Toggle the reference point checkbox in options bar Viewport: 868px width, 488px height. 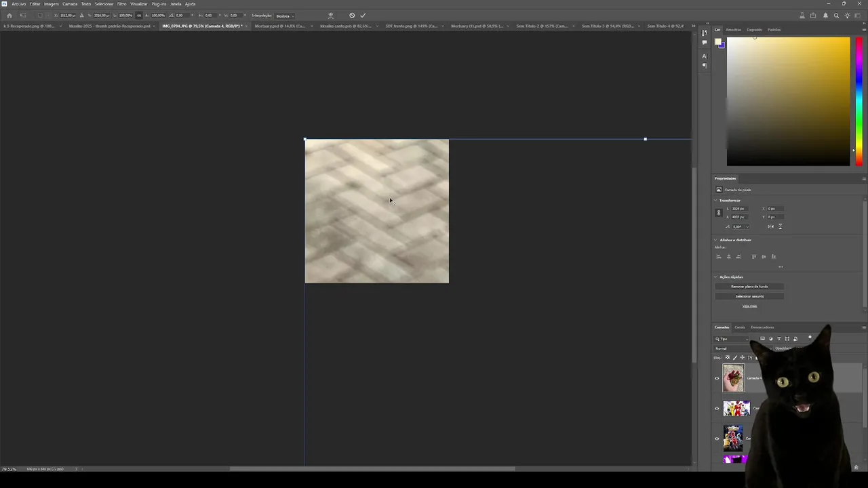click(39, 16)
